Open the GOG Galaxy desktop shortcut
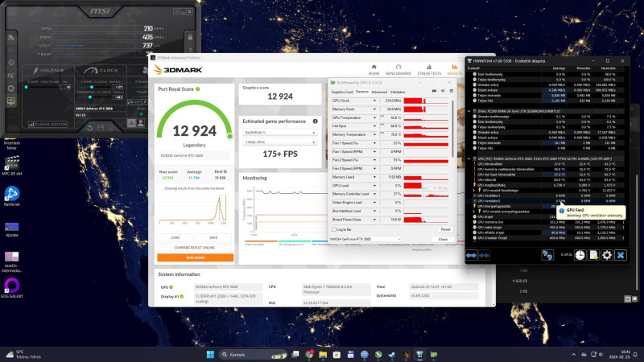The width and height of the screenshot is (644, 362). 12,288
